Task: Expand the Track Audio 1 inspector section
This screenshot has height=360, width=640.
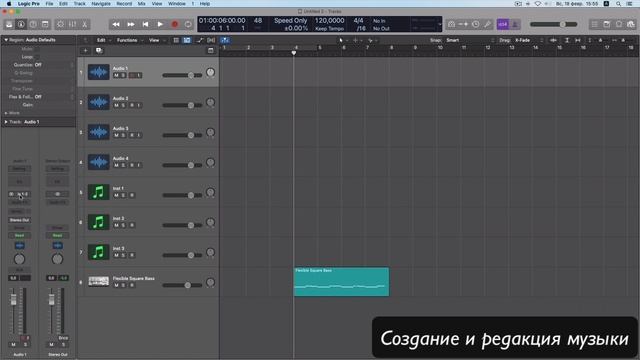Action: [6, 122]
